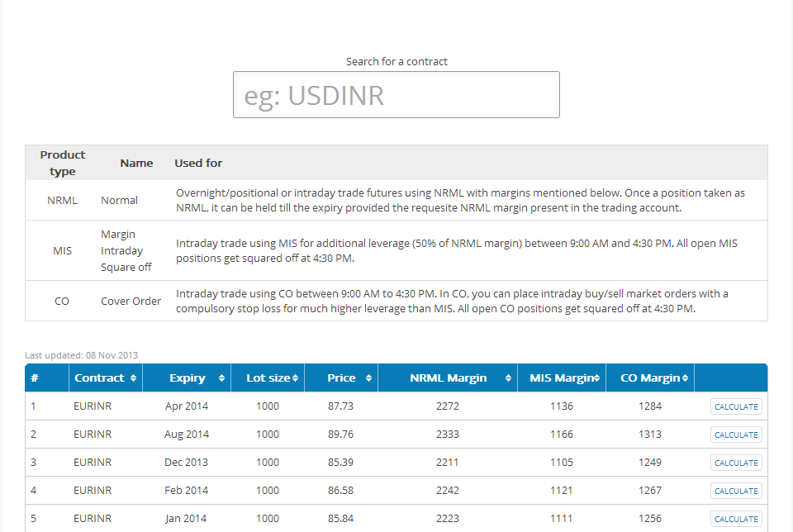Click CO product type cell
Image resolution: width=793 pixels, height=532 pixels.
click(62, 301)
